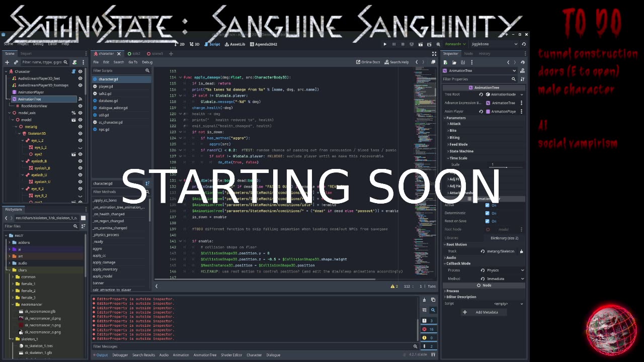Toggle Active checkbox in Inspector
The image size is (644, 362).
pos(487,205)
